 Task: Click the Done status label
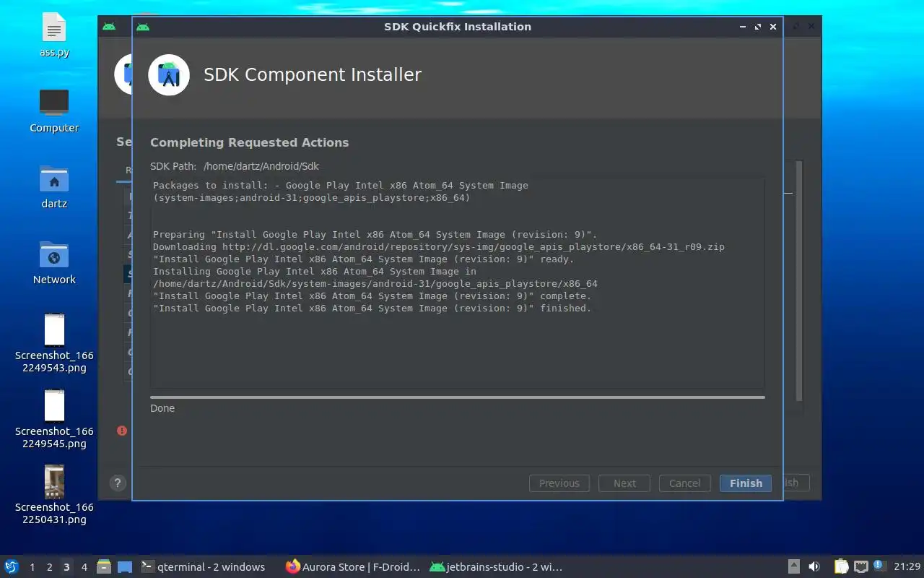(x=162, y=408)
